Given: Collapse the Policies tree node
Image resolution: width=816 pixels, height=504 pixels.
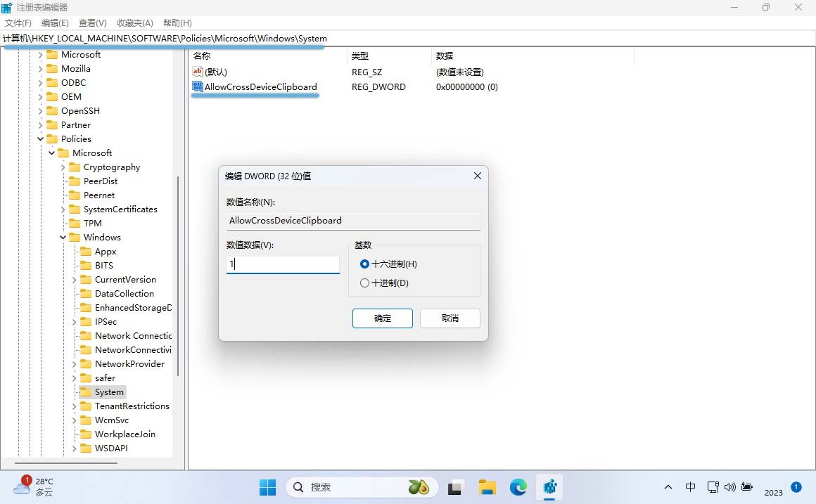Looking at the screenshot, I should click(x=41, y=139).
